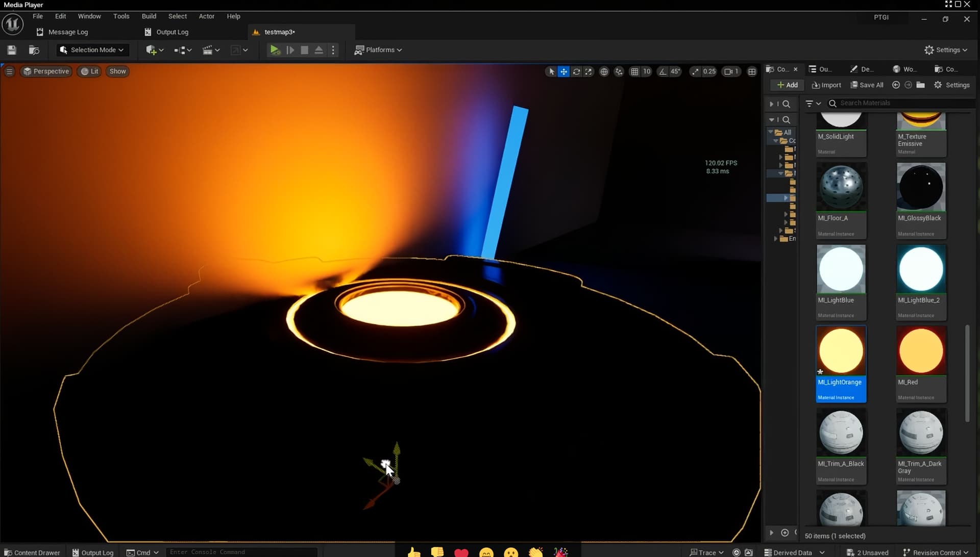980x557 pixels.
Task: Click the Stop simulation icon
Action: [x=304, y=49]
